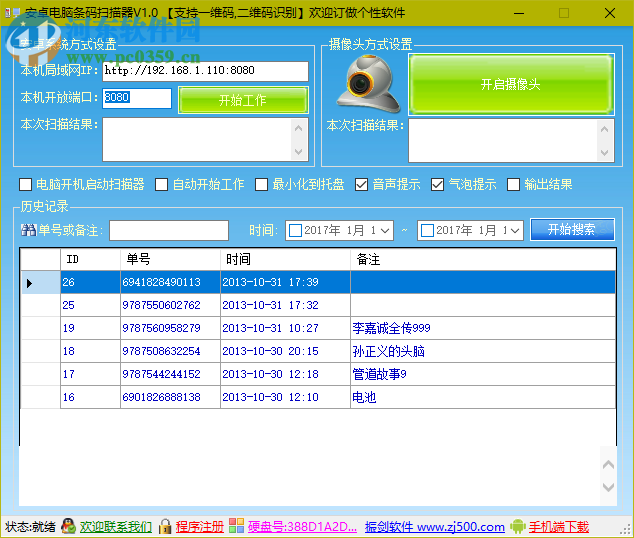This screenshot has height=538, width=634.
Task: Click the green Android robot icon
Action: [518, 526]
